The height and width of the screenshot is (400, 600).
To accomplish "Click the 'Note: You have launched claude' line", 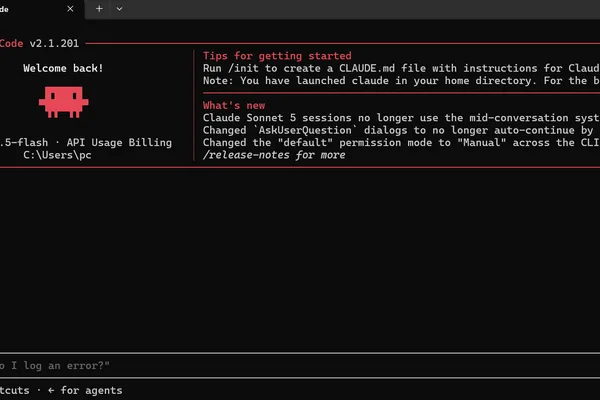I will (x=401, y=81).
